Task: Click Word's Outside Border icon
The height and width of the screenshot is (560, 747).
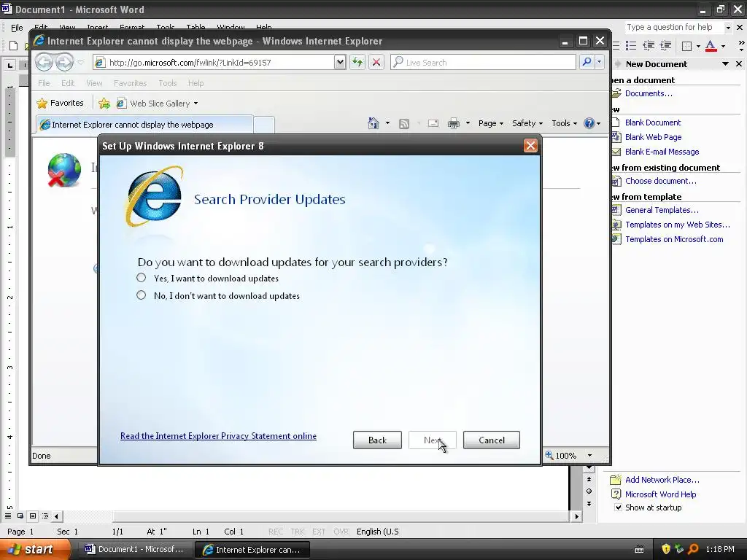Action: [x=687, y=46]
